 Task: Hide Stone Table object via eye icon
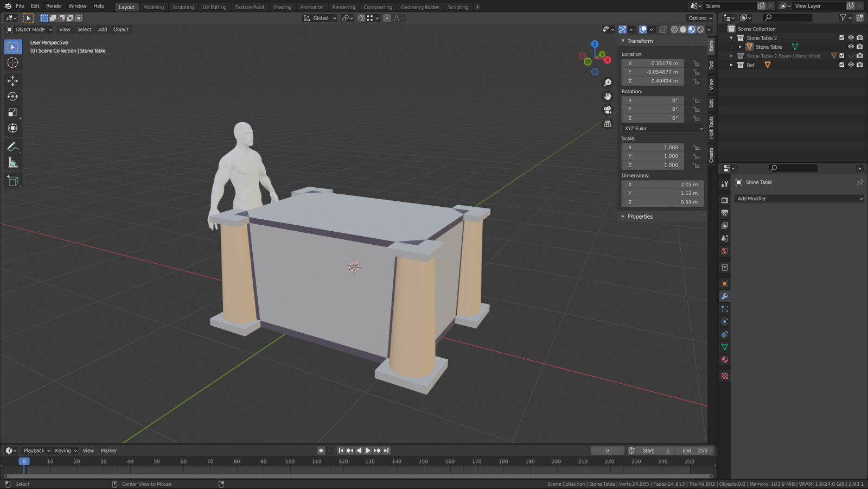851,47
